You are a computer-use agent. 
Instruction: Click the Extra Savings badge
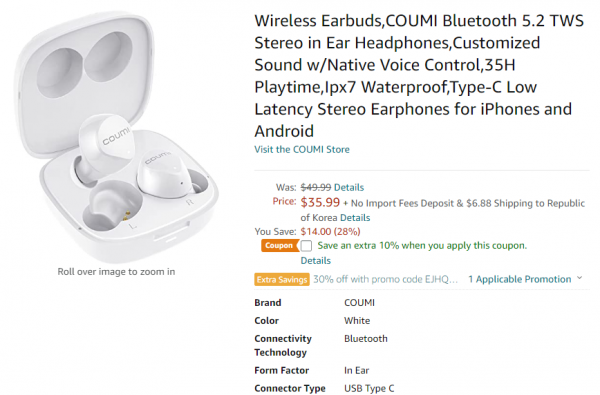(282, 280)
